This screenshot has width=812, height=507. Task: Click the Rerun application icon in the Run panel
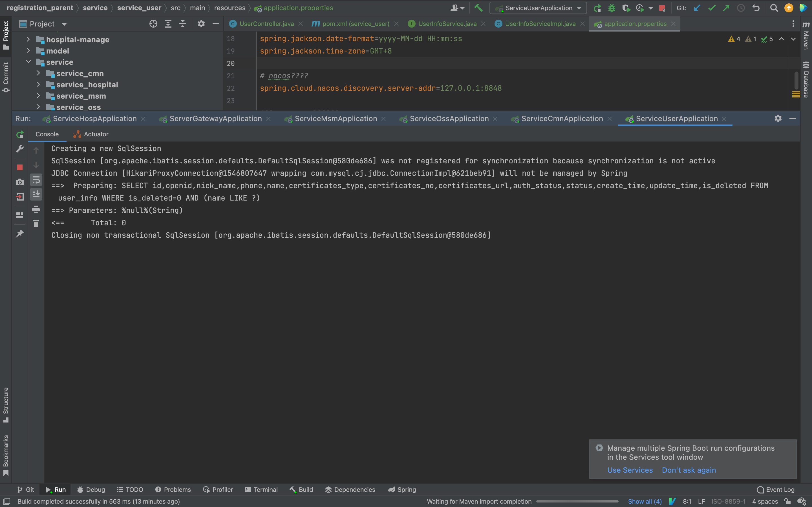click(x=20, y=134)
